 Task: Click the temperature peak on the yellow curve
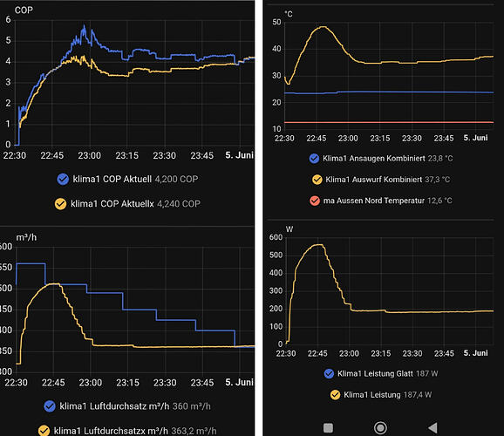click(323, 27)
